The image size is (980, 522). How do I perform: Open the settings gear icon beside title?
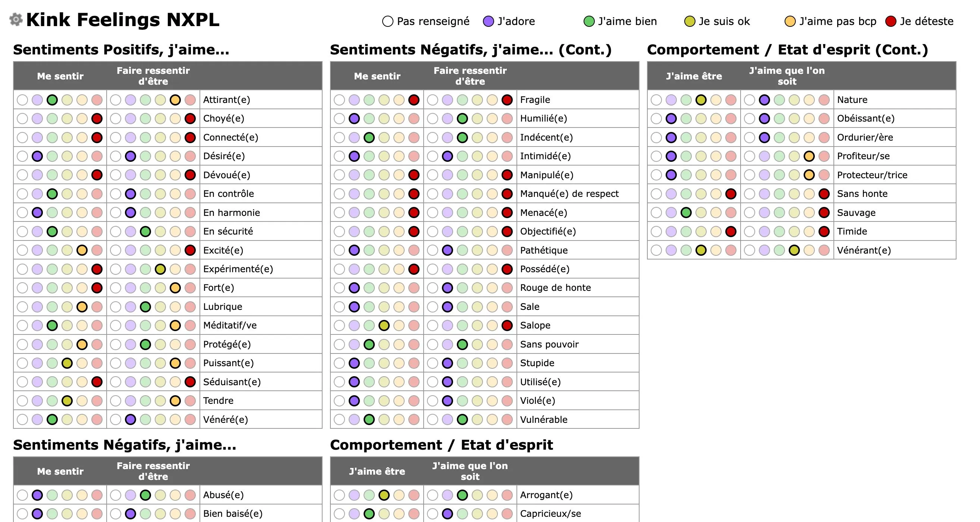[x=16, y=19]
